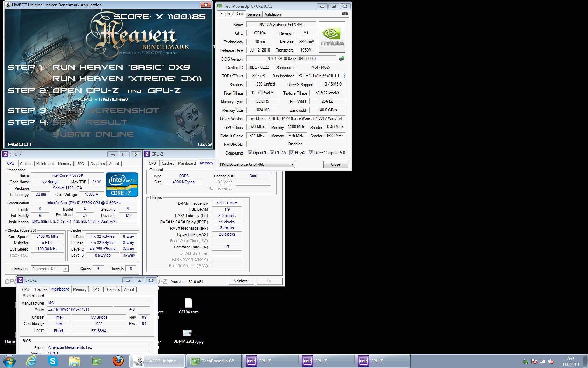Screen dimensions: 588x368
Task: Switch to Sensors tab in GPU-Z
Action: point(254,14)
